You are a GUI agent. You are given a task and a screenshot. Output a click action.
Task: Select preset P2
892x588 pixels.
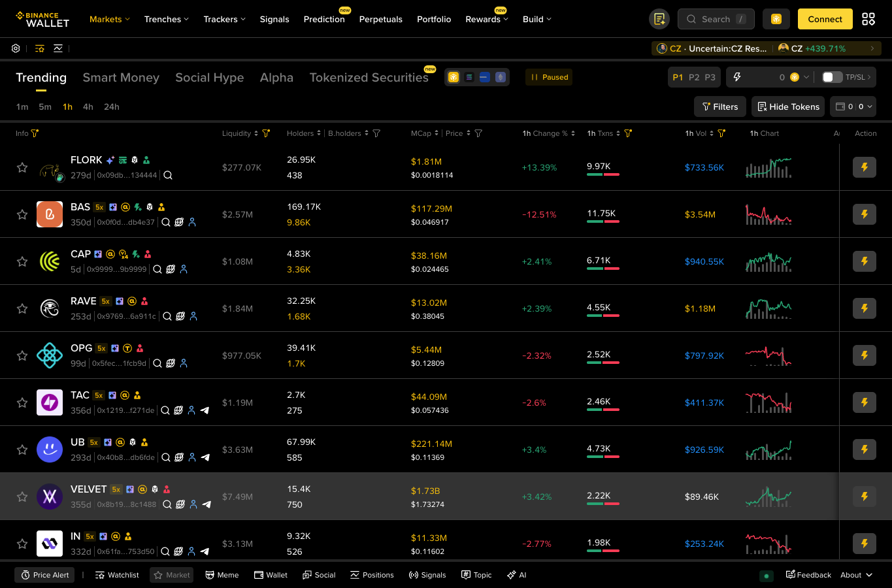coord(694,77)
